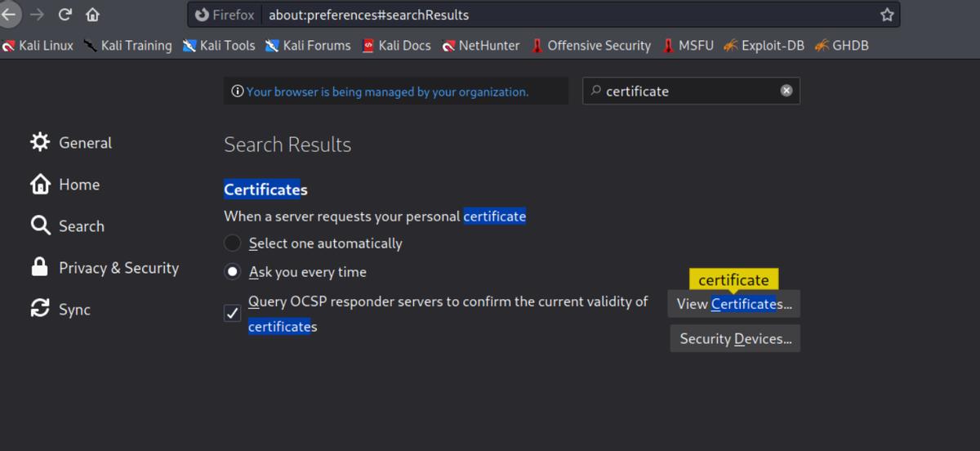The height and width of the screenshot is (451, 980).
Task: Click the Security Devices button
Action: pyautogui.click(x=735, y=338)
